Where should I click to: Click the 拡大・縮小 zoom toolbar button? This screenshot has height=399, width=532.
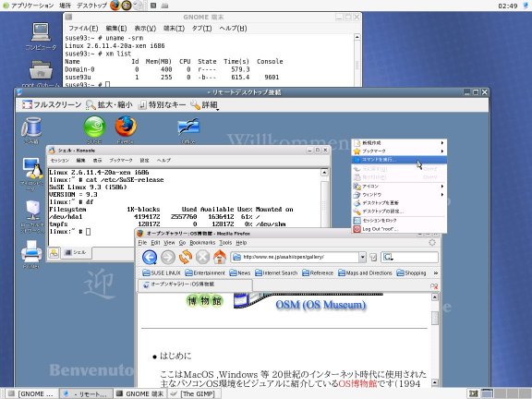tap(109, 105)
